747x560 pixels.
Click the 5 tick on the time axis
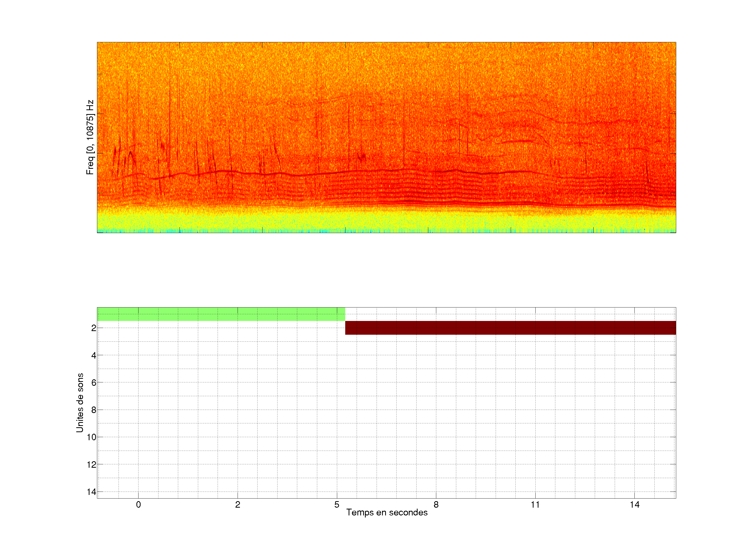pyautogui.click(x=337, y=505)
